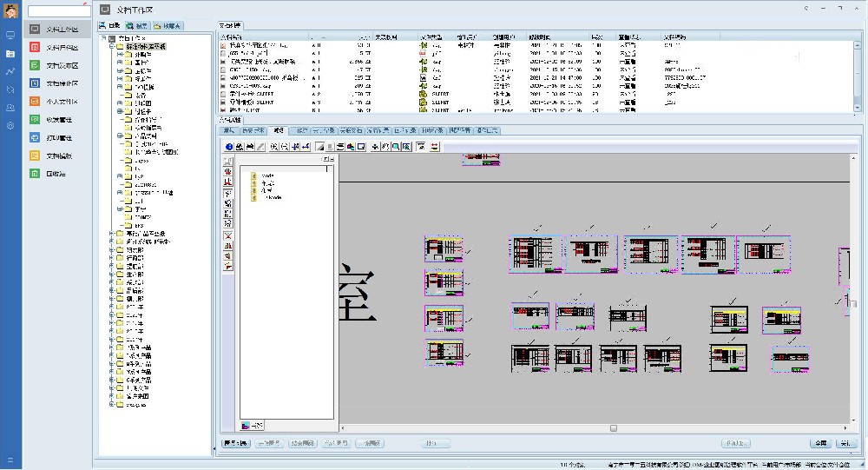Screen dimensions: 868x470
Task: Click the hamburger menu icon at bottom-left
Action: [10, 460]
